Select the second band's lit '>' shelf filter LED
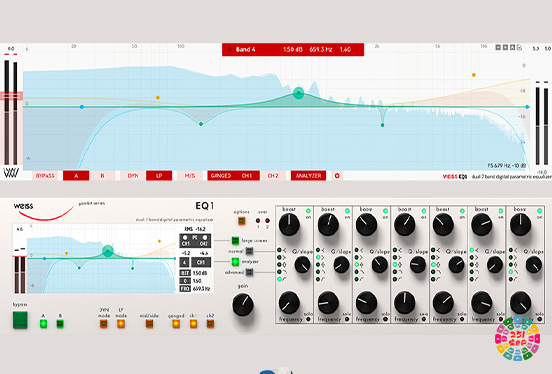Image resolution: width=552 pixels, height=374 pixels. point(318,257)
